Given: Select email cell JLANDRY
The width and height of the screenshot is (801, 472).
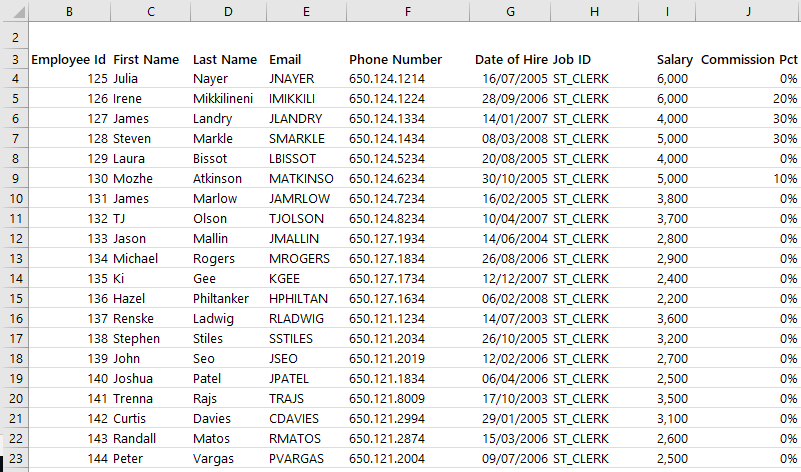Looking at the screenshot, I should (x=307, y=118).
